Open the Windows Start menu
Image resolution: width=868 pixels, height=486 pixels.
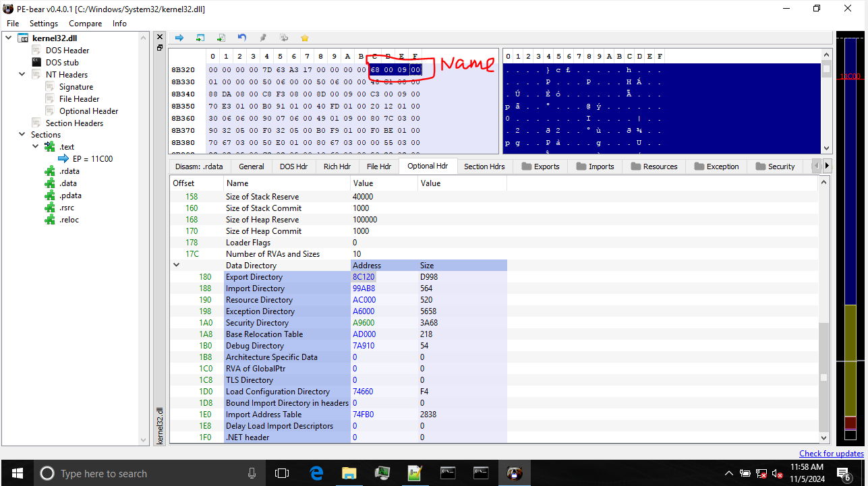(x=16, y=473)
